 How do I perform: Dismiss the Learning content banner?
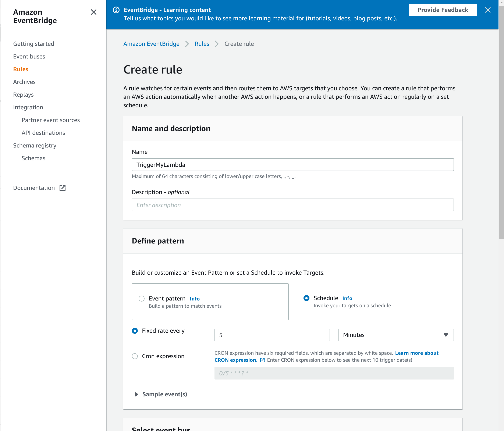(487, 10)
